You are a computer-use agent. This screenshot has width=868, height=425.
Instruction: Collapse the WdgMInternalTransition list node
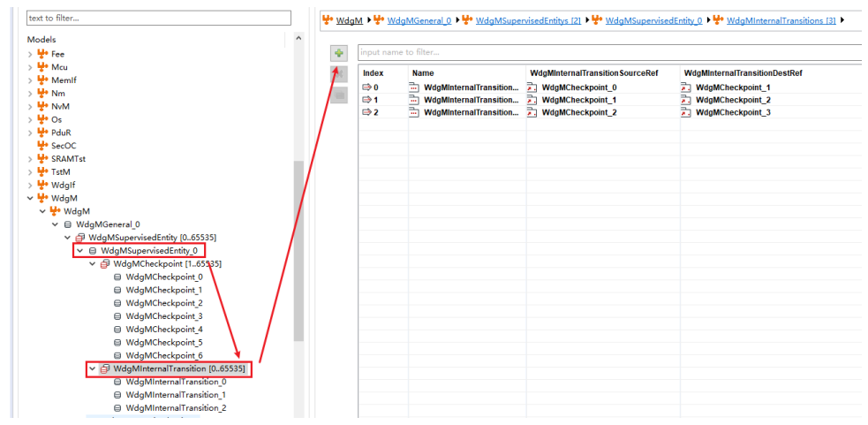pyautogui.click(x=93, y=368)
